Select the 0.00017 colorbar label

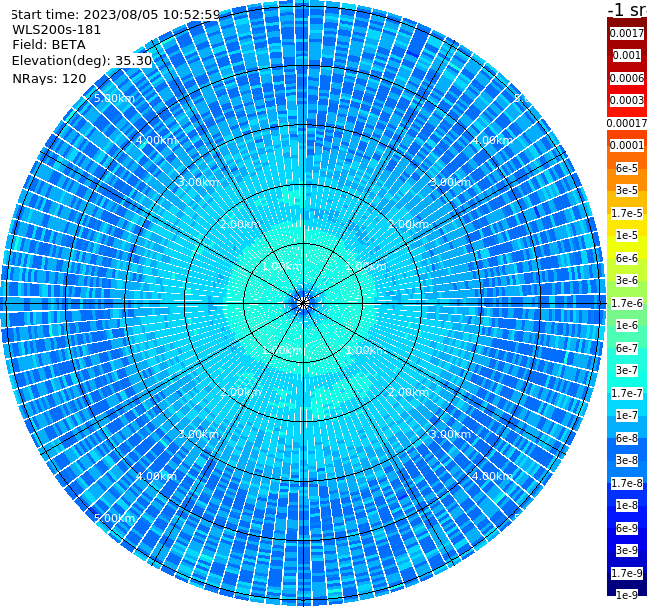pyautogui.click(x=627, y=123)
